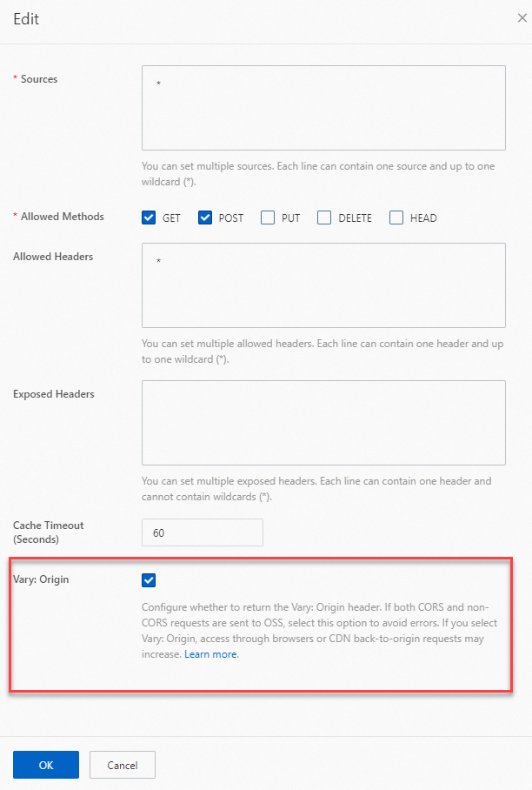Viewport: 532px width, 790px height.
Task: Click the Sources field label
Action: (x=39, y=79)
